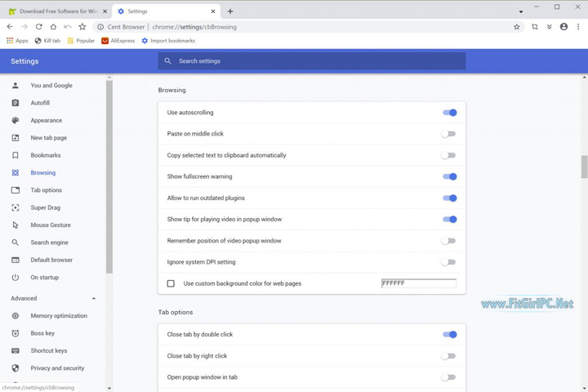Click the reload page icon
588x392 pixels.
pos(38,27)
